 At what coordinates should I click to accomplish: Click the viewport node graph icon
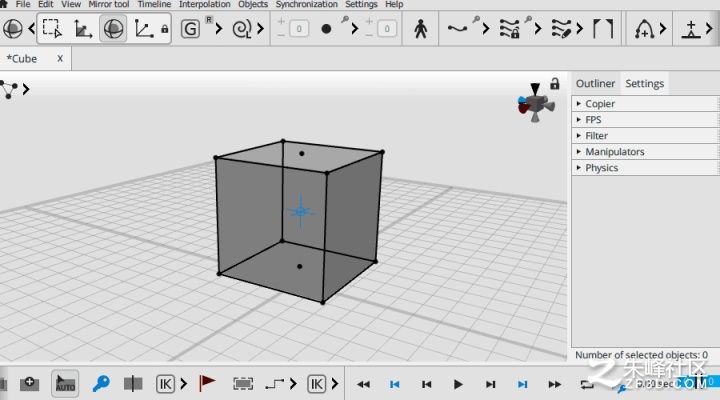tap(9, 89)
